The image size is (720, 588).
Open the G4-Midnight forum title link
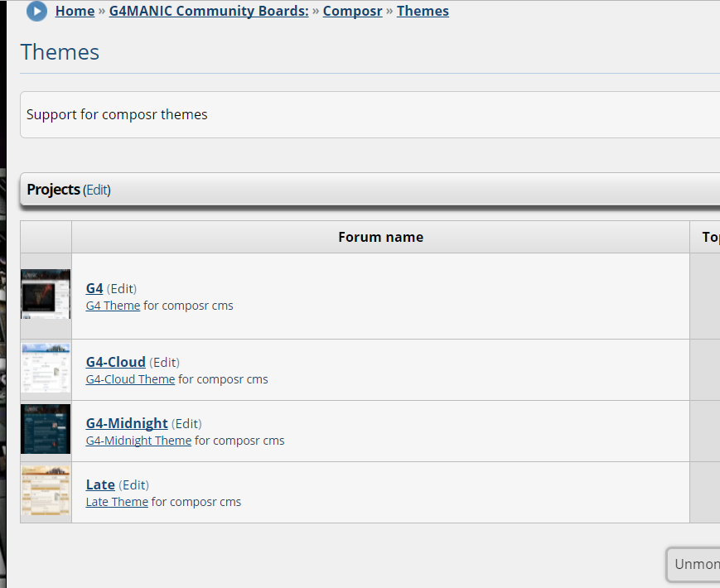coord(127,423)
